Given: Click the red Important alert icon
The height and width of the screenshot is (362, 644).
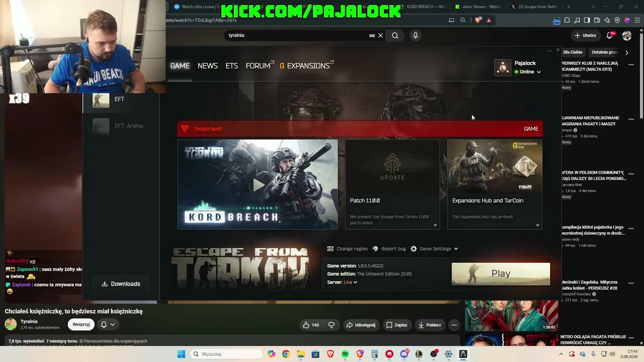Looking at the screenshot, I should pos(185,129).
